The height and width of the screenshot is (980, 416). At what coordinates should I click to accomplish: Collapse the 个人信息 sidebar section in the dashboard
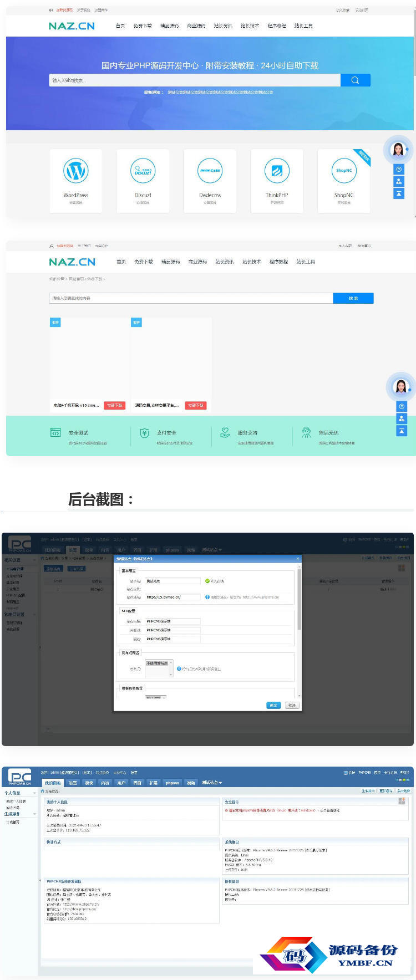click(34, 793)
